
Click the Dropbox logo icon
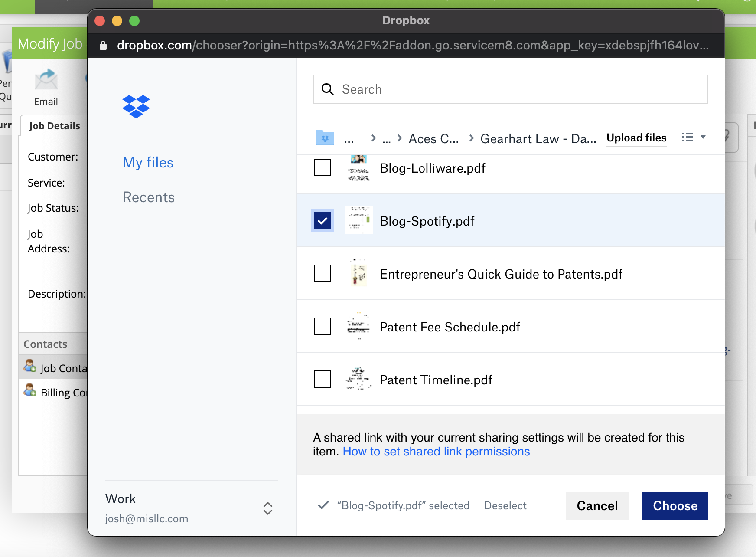(136, 106)
